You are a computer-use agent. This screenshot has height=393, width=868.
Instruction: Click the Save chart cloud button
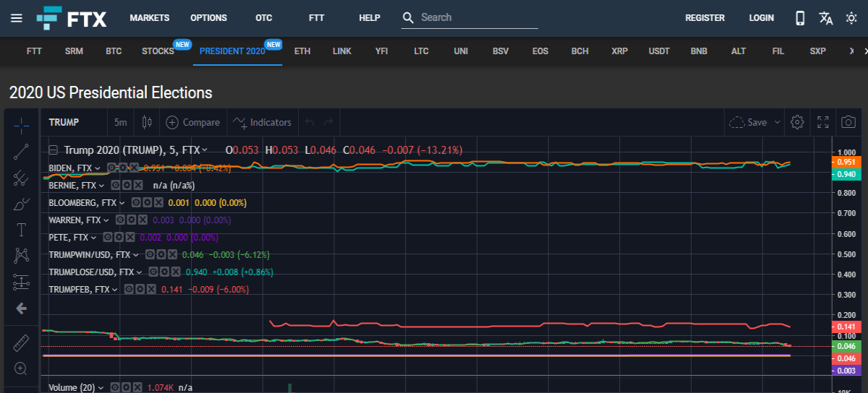(x=748, y=122)
